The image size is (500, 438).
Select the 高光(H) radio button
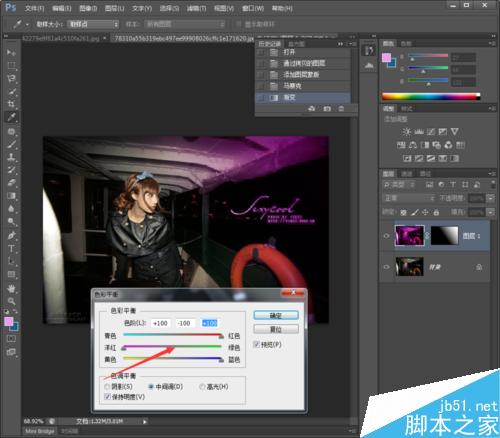click(x=202, y=387)
